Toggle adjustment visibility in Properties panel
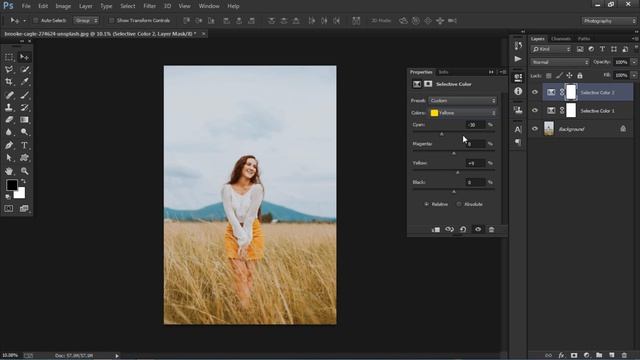The height and width of the screenshot is (360, 640). coord(478,229)
